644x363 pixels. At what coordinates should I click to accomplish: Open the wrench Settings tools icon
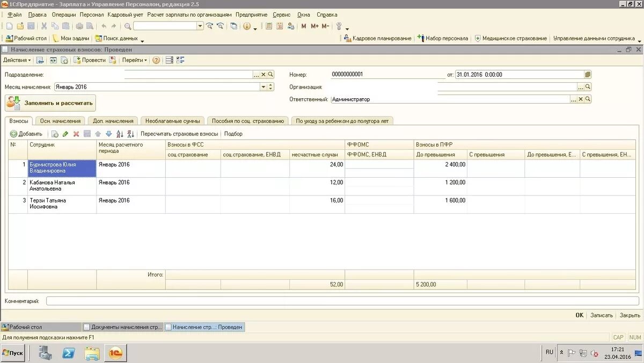339,26
